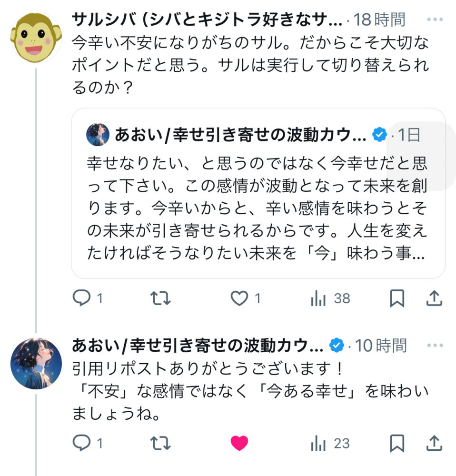This screenshot has width=456, height=476.
Task: Open サルシバ's monkey avatar profile
Action: pos(36,39)
